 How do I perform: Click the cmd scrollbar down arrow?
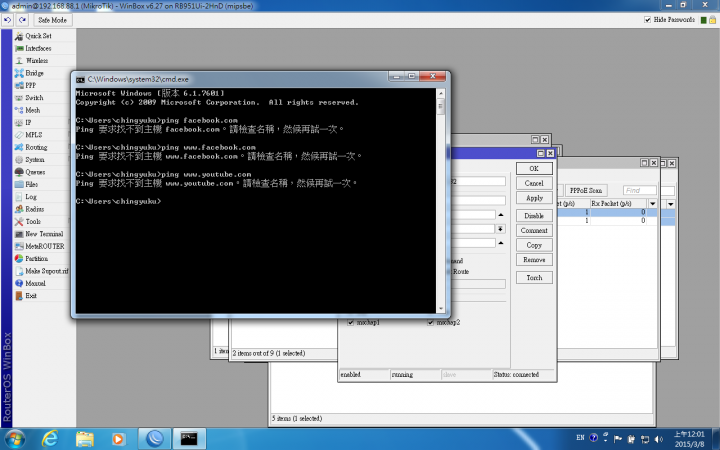(x=441, y=309)
